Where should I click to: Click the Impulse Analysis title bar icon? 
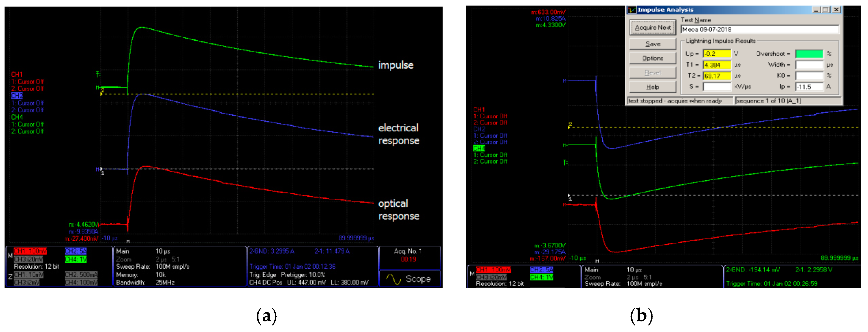[632, 10]
